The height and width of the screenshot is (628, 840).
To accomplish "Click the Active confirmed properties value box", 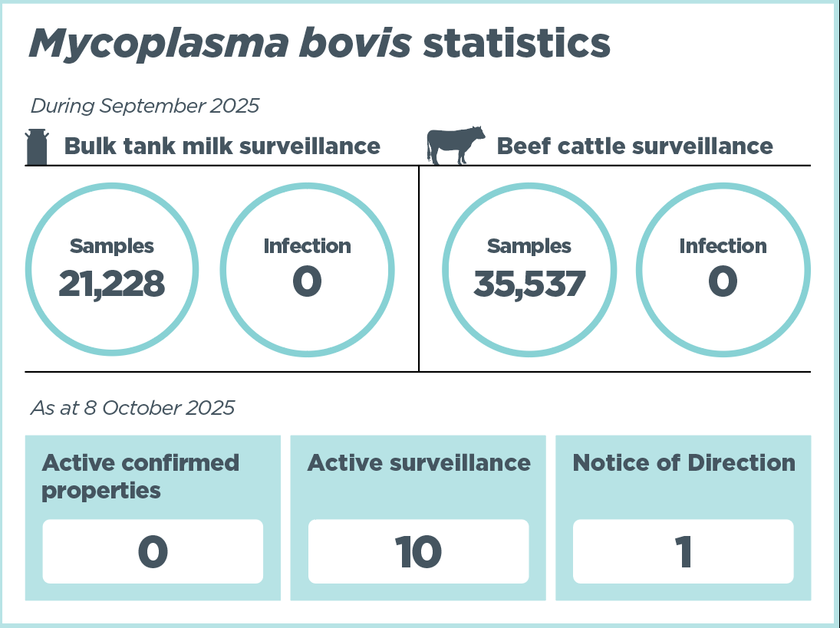I will click(x=153, y=551).
